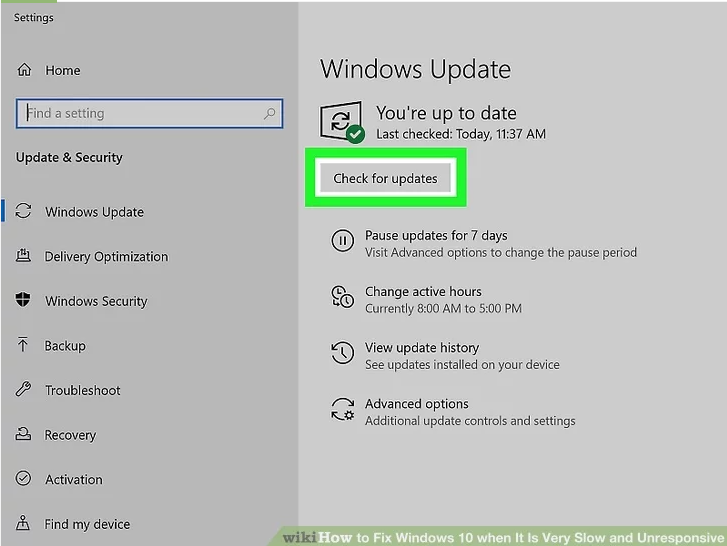This screenshot has width=727, height=546.
Task: Click the Find my device icon
Action: point(24,524)
